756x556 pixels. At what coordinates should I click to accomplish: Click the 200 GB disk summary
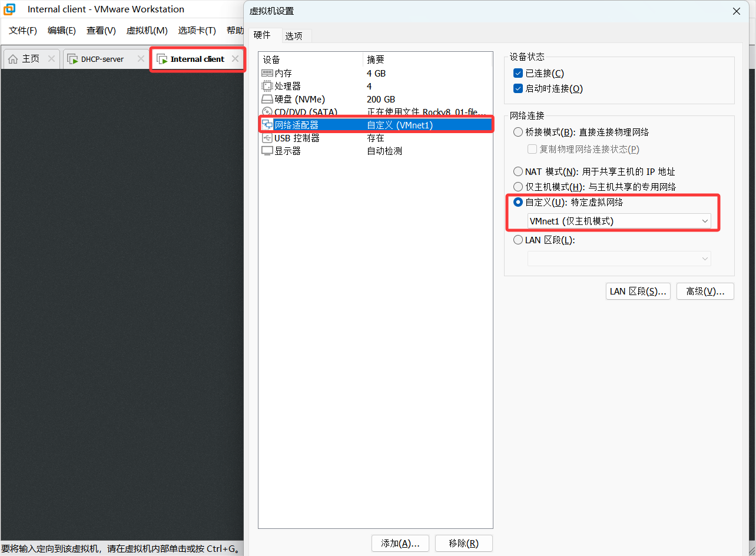[381, 100]
